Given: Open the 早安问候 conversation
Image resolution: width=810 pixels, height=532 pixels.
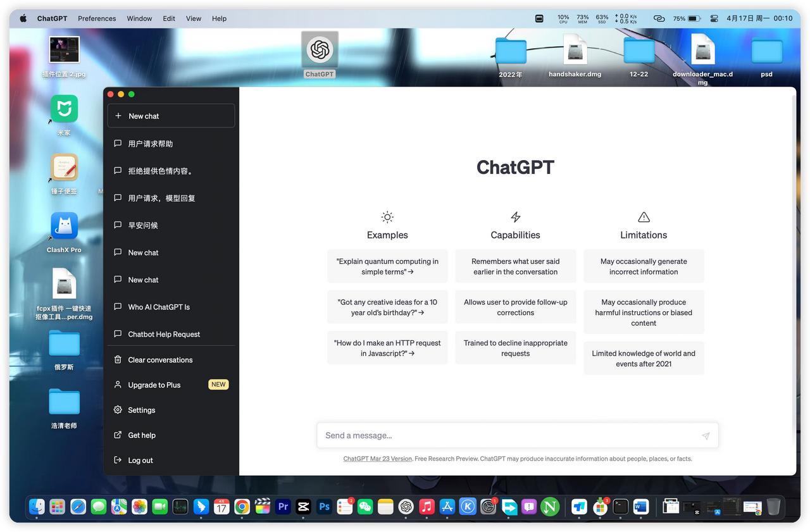Looking at the screenshot, I should point(171,225).
